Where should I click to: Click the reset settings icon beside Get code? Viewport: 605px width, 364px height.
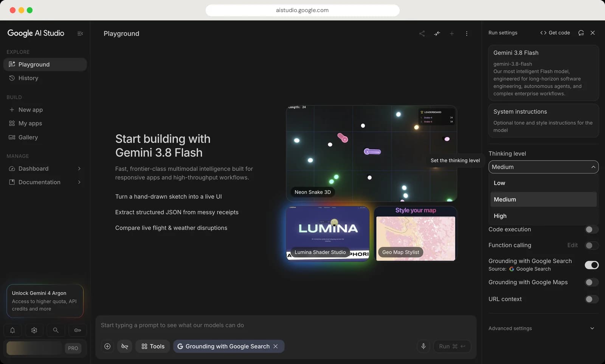coord(581,33)
